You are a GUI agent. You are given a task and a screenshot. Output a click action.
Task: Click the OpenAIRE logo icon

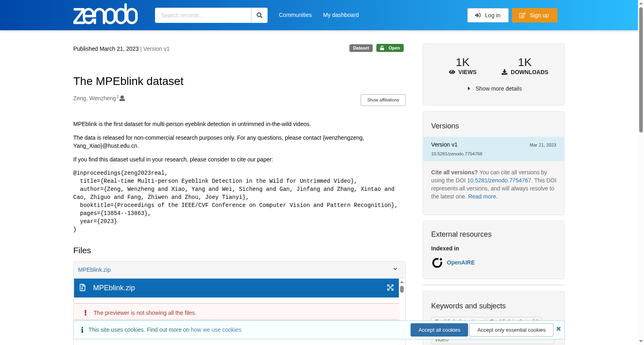tap(437, 262)
